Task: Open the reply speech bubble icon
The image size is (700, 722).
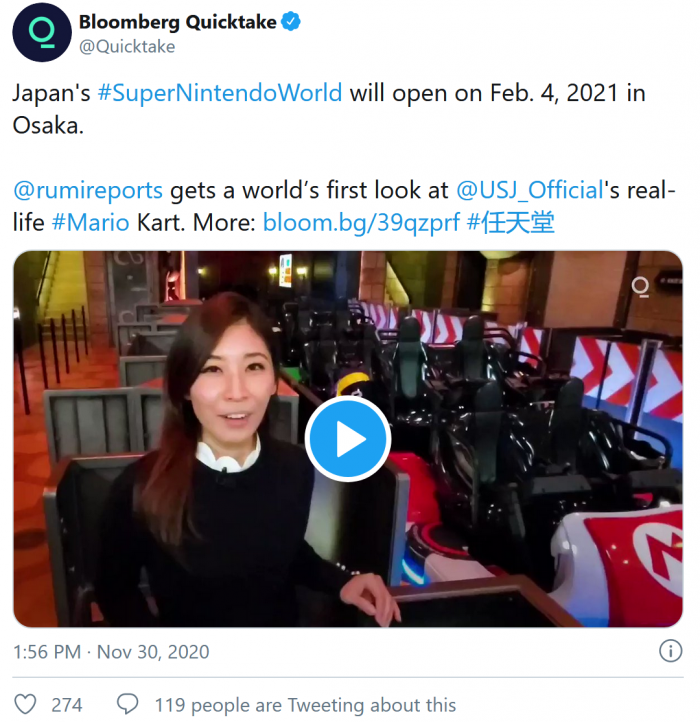Action: coord(128,705)
